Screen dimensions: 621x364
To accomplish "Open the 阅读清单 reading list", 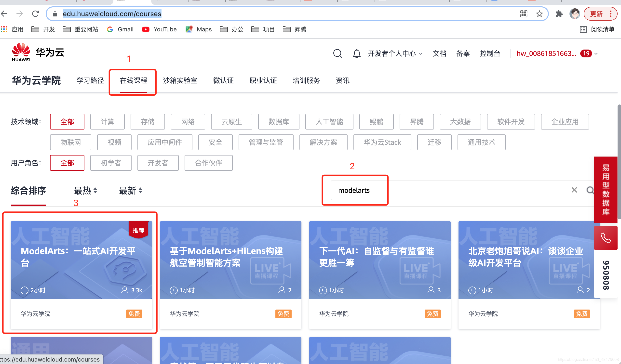I will (597, 29).
